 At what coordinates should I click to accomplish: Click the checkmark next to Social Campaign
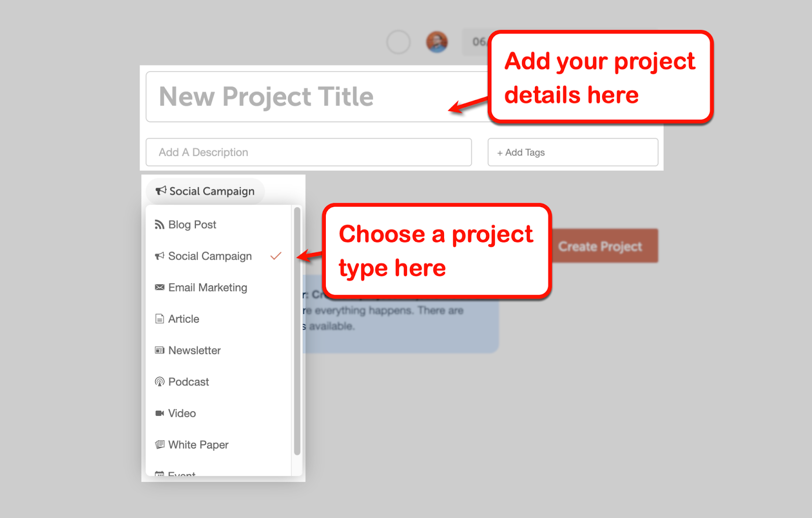pos(276,256)
